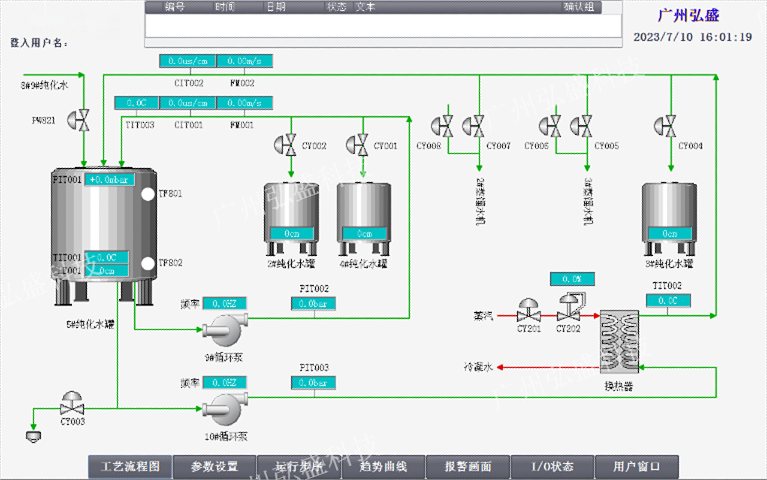Viewport: 767px width, 480px height.
Task: Click the CV008 valve symbol
Action: pos(442,126)
